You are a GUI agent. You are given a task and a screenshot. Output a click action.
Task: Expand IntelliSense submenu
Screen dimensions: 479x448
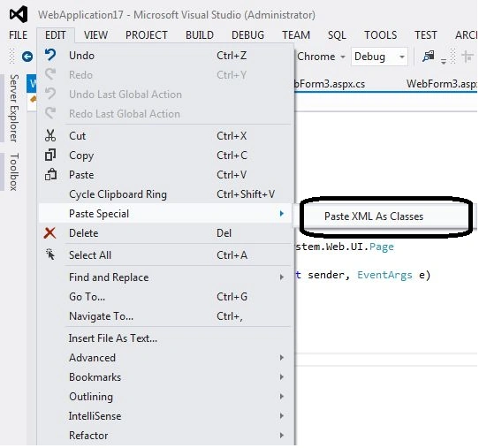[x=165, y=416]
